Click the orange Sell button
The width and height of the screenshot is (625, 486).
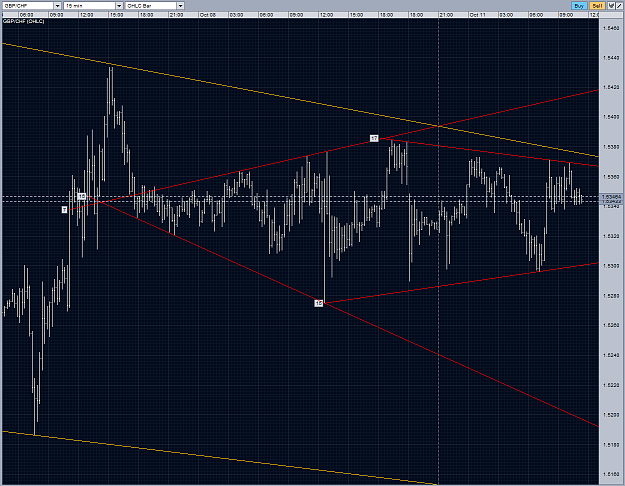[x=597, y=6]
